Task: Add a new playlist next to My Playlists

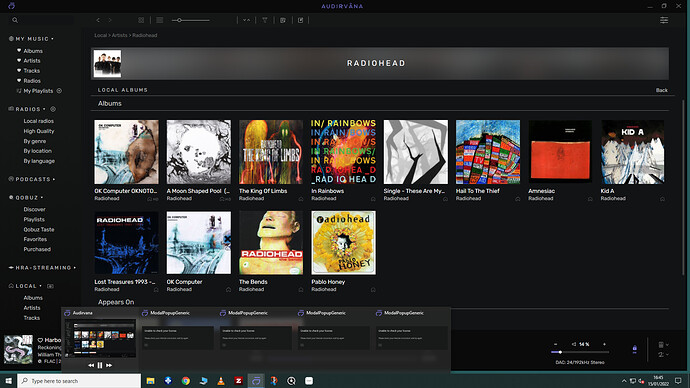Action: [x=59, y=91]
